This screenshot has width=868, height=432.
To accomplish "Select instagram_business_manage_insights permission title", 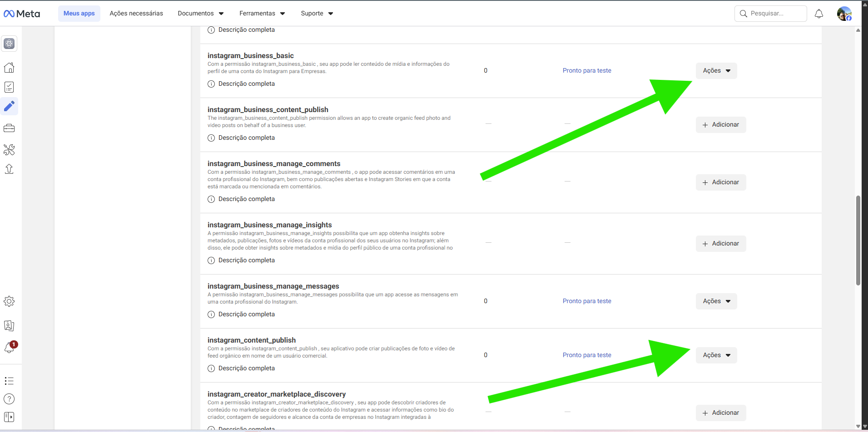I will point(270,225).
